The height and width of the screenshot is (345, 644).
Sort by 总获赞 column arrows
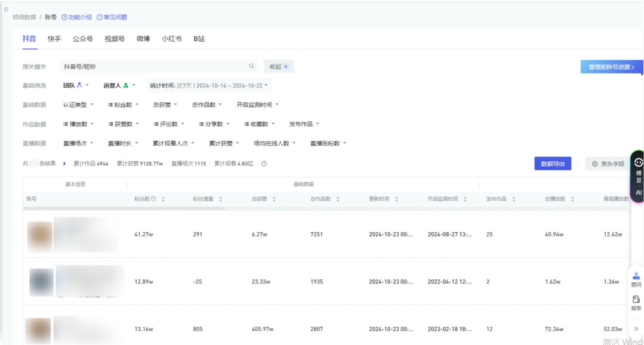274,199
